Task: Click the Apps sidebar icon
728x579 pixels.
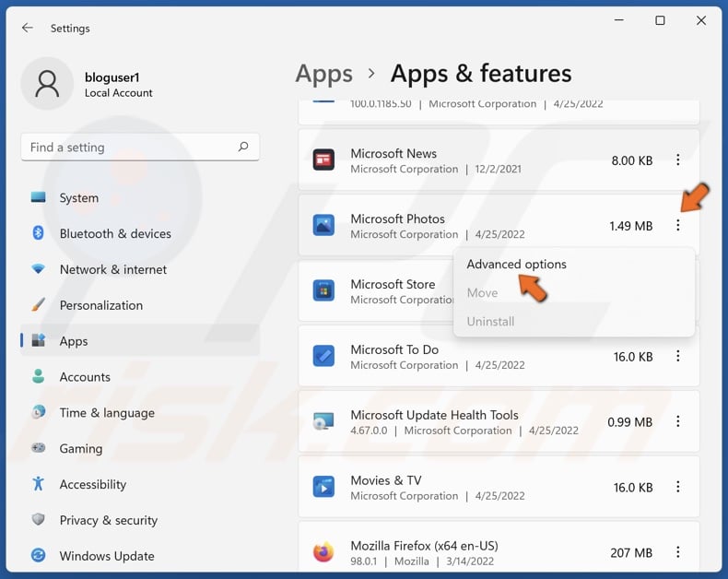Action: pos(38,340)
